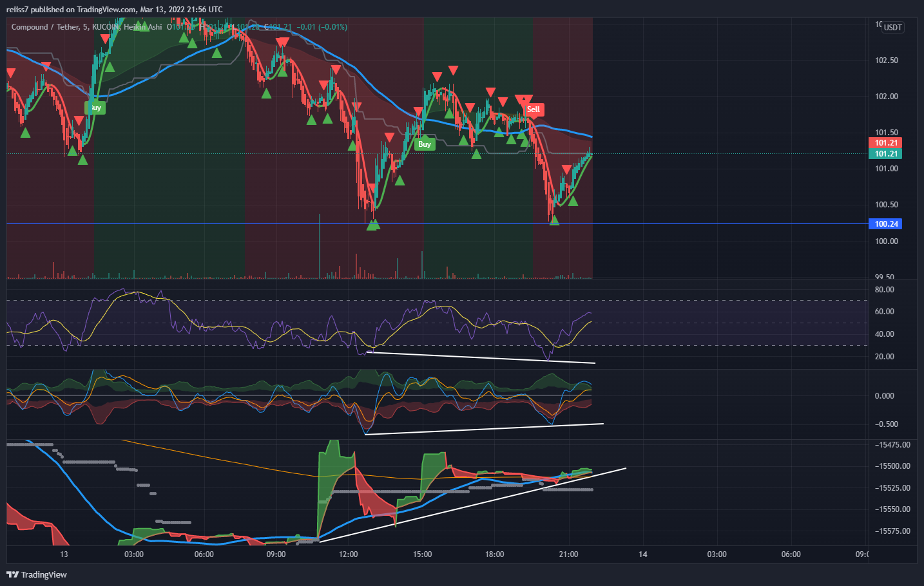Image resolution: width=924 pixels, height=586 pixels.
Task: Click the 60.00 RSI axis value
Action: tap(884, 312)
